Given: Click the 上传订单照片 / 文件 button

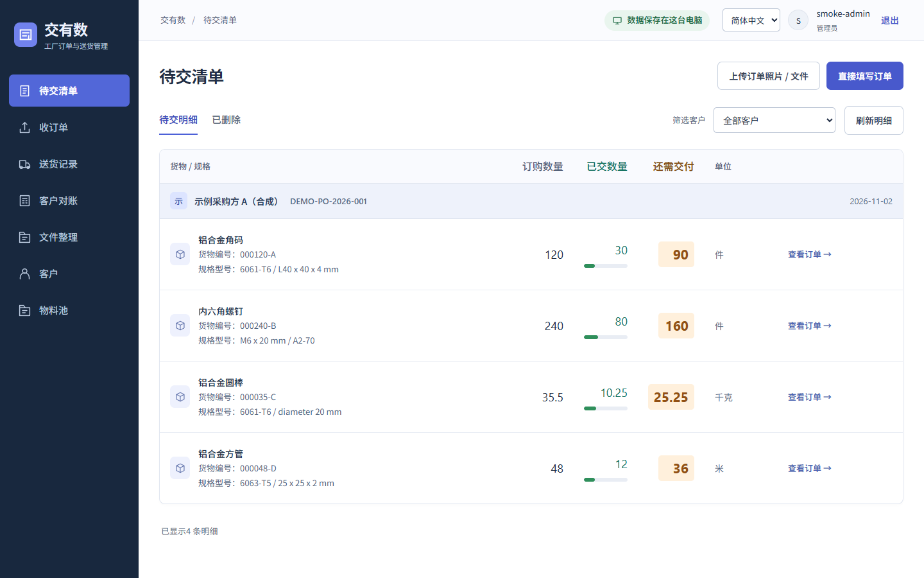Looking at the screenshot, I should [768, 76].
